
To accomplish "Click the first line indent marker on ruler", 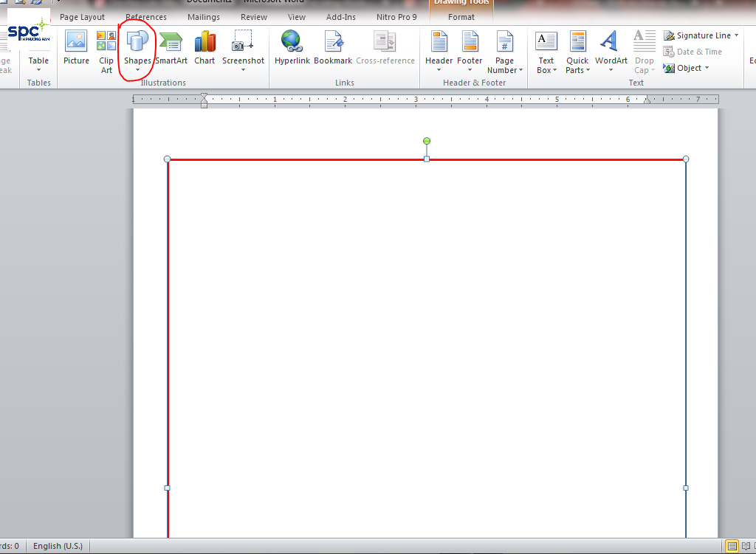I will 204,96.
